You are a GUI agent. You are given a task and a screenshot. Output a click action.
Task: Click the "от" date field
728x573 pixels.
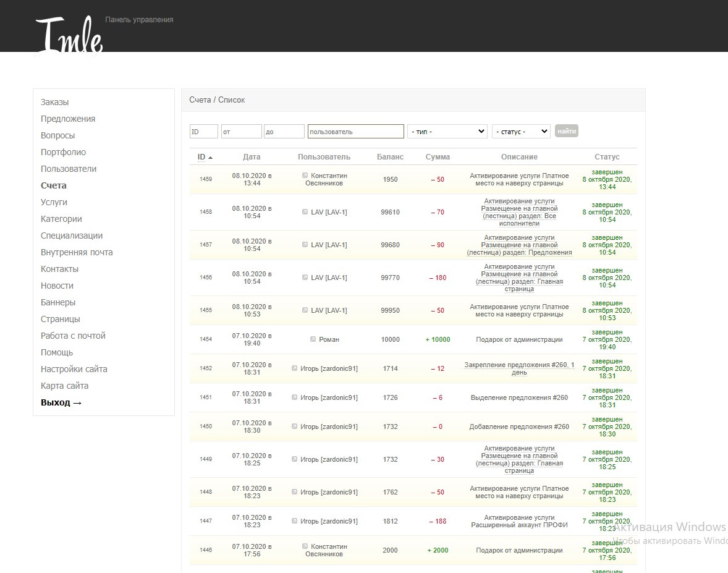point(242,132)
